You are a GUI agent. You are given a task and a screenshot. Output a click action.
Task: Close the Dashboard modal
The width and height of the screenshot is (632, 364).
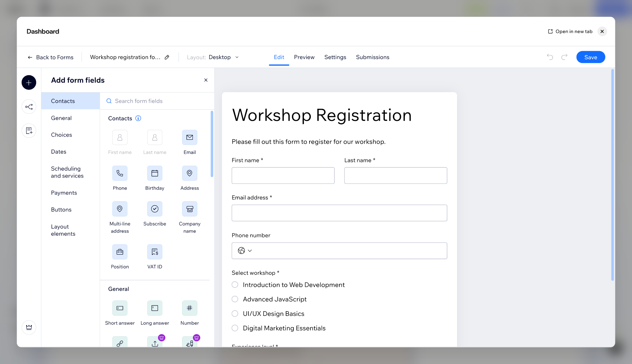(602, 31)
